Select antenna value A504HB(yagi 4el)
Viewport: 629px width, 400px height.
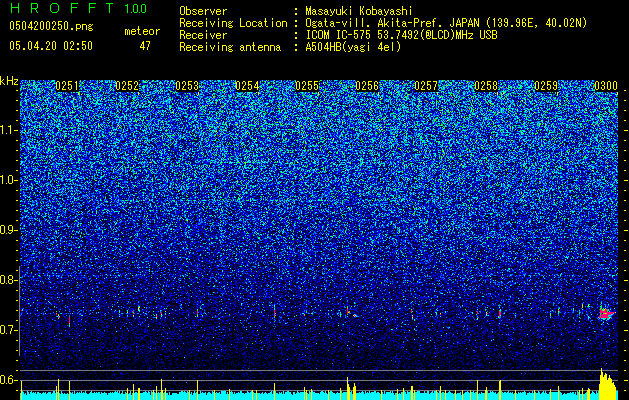(x=353, y=47)
